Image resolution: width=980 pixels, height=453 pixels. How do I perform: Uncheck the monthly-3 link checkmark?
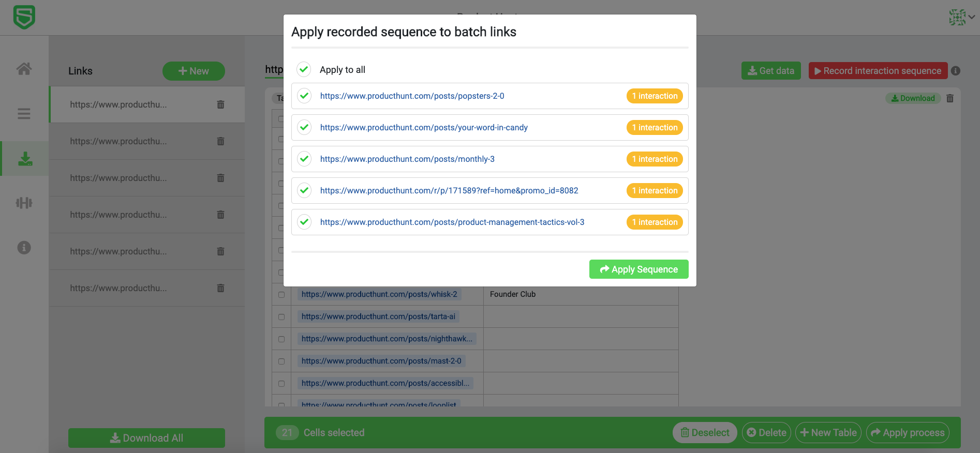[304, 159]
